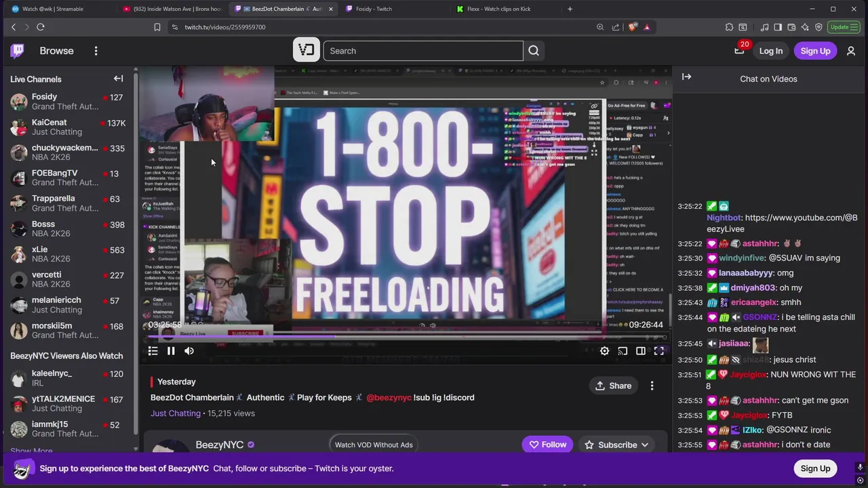Cast the video to a device

(x=623, y=350)
